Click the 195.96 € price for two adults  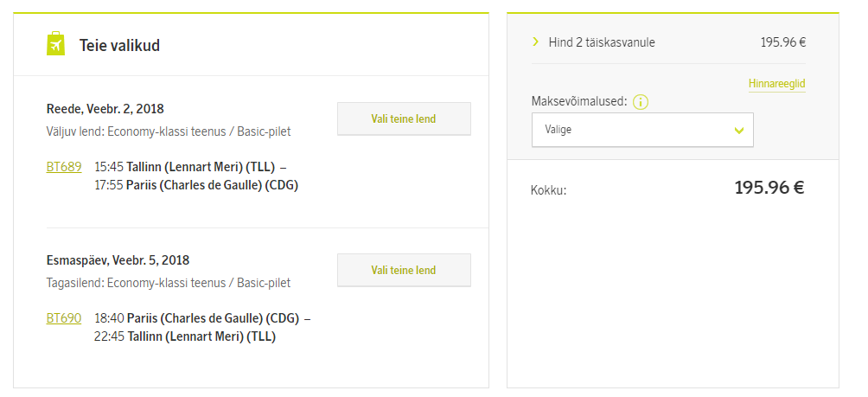tap(783, 42)
